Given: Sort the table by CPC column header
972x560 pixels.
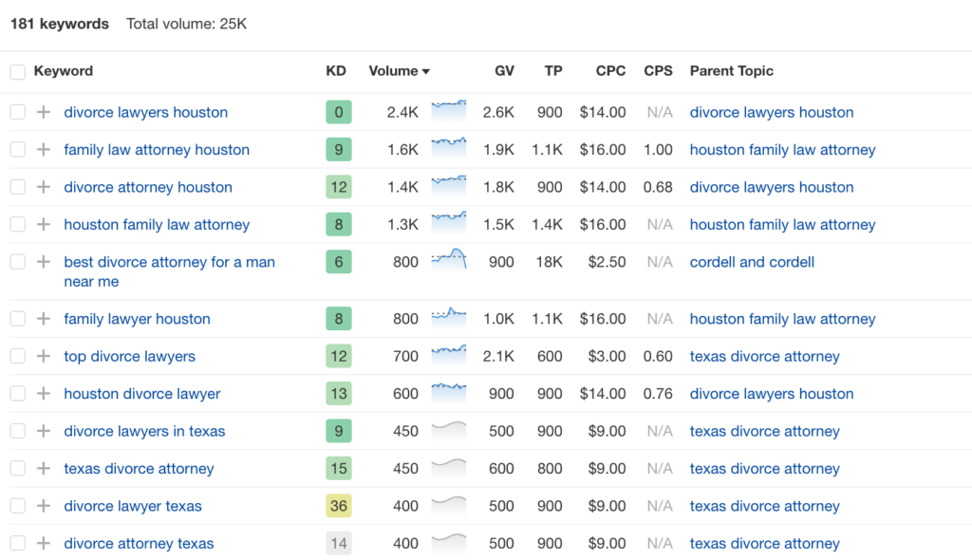Looking at the screenshot, I should (610, 71).
